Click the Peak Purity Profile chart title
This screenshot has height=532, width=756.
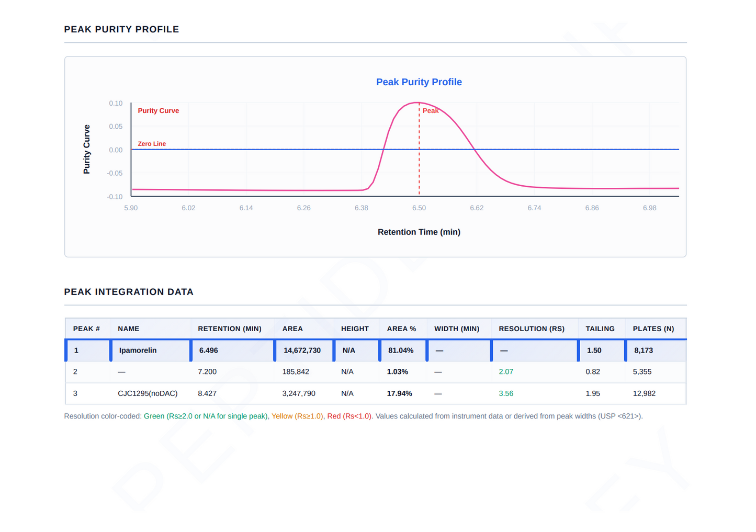pos(419,82)
